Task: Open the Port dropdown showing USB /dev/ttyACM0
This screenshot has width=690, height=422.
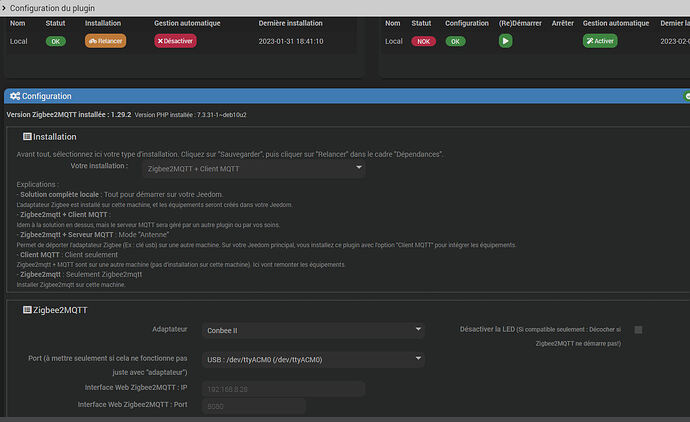Action: click(x=310, y=359)
